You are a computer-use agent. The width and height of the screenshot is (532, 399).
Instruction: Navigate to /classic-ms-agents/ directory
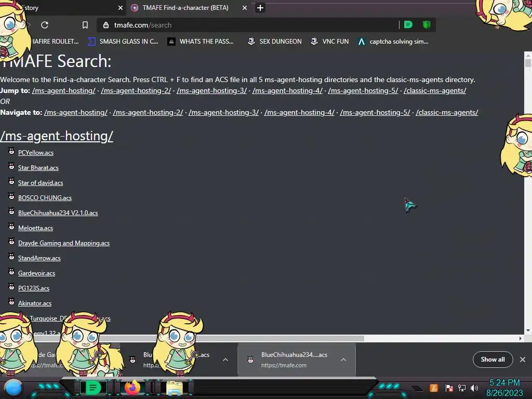pos(447,112)
